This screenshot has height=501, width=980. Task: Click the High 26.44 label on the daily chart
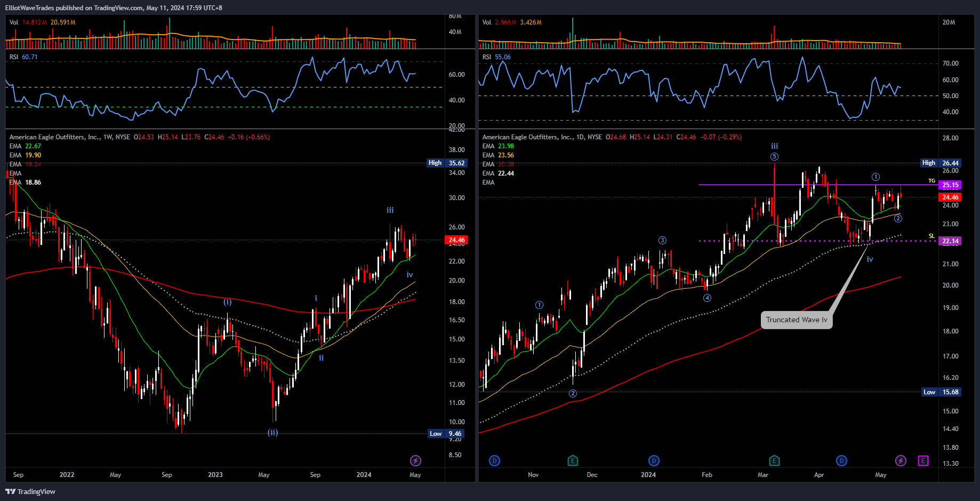[942, 163]
